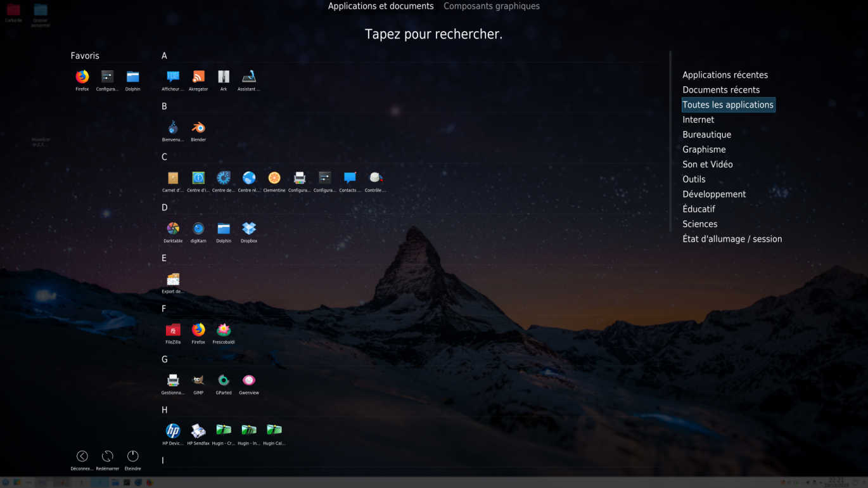Launch the Assistant application icon
Screen dimensions: 868x488
tap(249, 77)
